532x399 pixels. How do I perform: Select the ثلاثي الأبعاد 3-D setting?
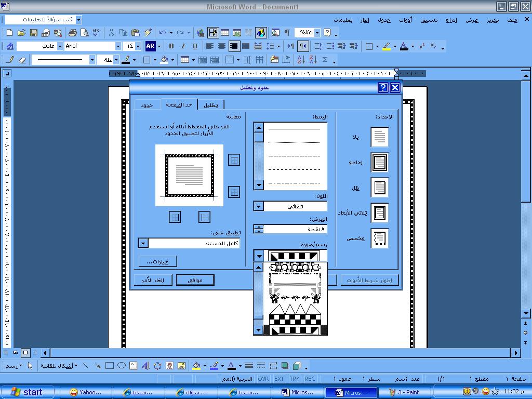click(x=379, y=213)
